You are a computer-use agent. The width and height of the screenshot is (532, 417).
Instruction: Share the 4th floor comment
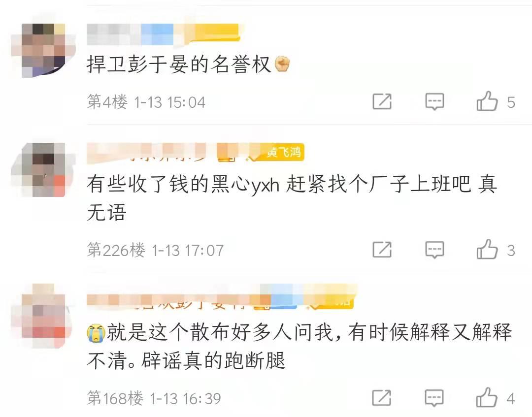point(382,101)
